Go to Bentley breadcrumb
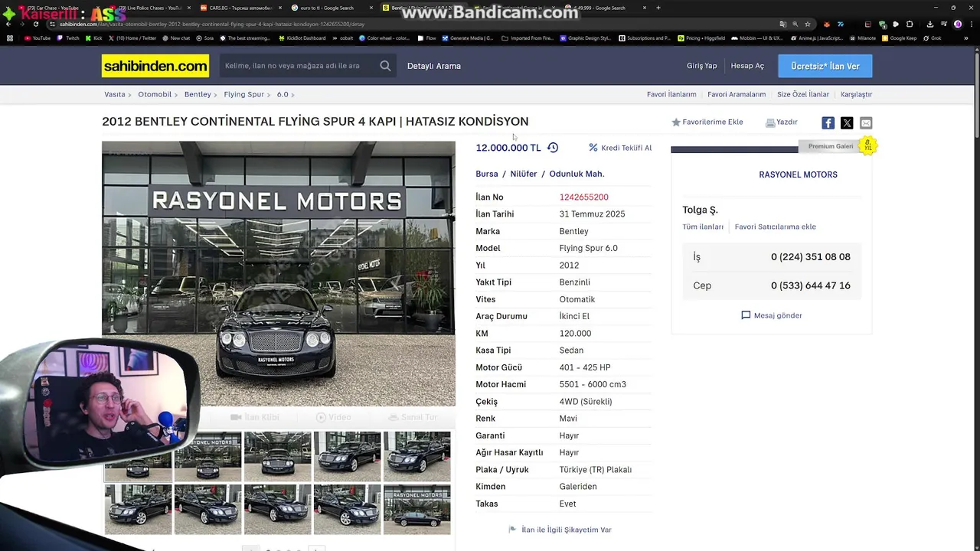 pos(198,95)
